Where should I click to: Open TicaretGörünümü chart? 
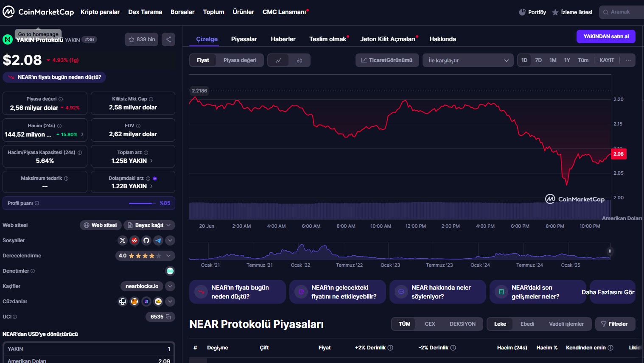[387, 60]
